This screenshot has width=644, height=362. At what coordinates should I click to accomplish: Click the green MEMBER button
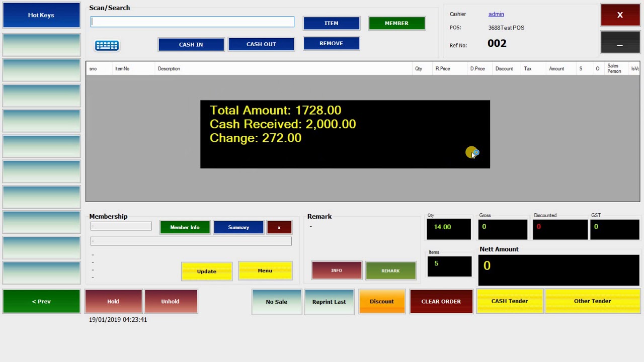click(x=396, y=23)
